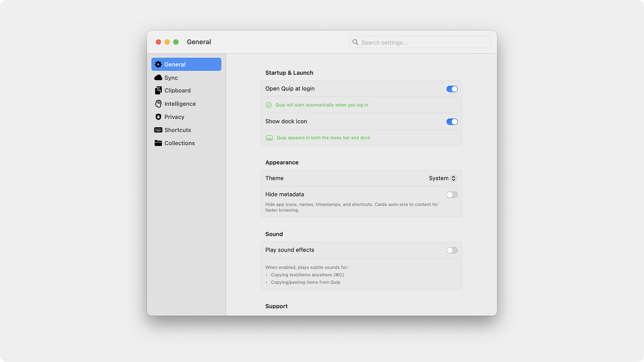
Task: Click the Intelligence brain icon
Action: pos(158,104)
